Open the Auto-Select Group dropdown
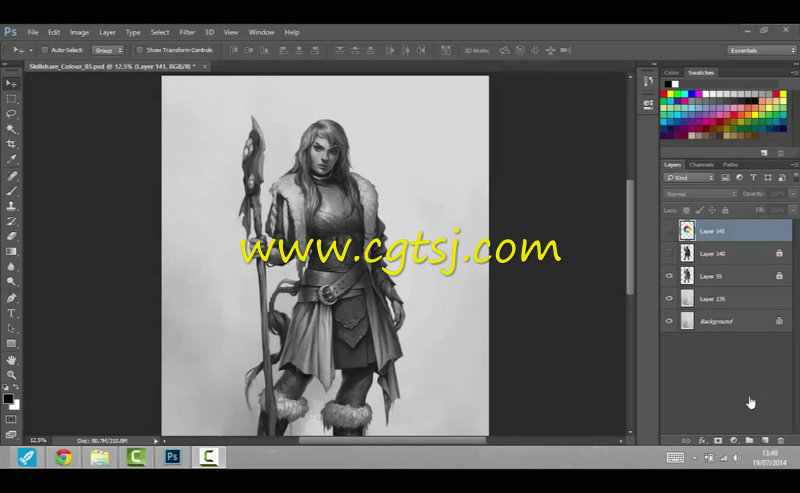Viewport: 800px width, 493px height. (108, 50)
